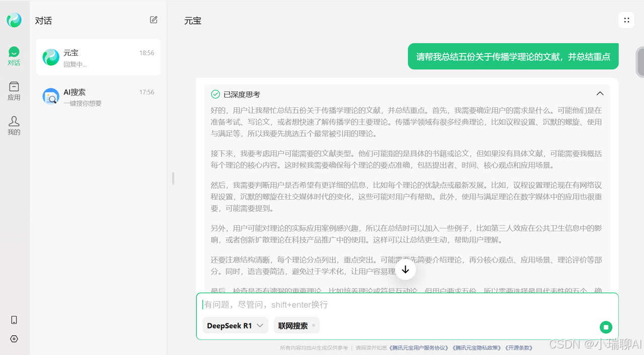
Task: Click the 元宝 chat title header
Action: pos(193,21)
